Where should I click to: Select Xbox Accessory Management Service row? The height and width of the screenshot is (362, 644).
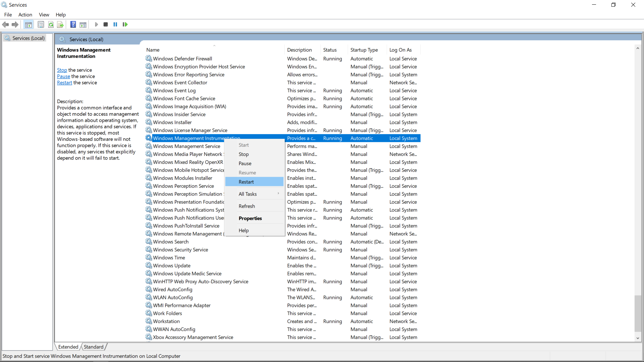283,337
